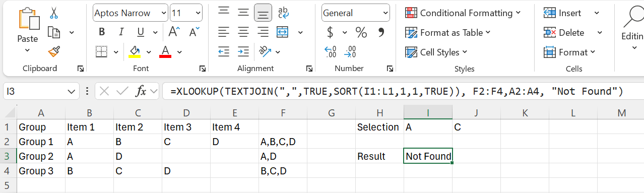The image size is (644, 193).
Task: Open the fill color dropdown arrow
Action: pos(149,52)
